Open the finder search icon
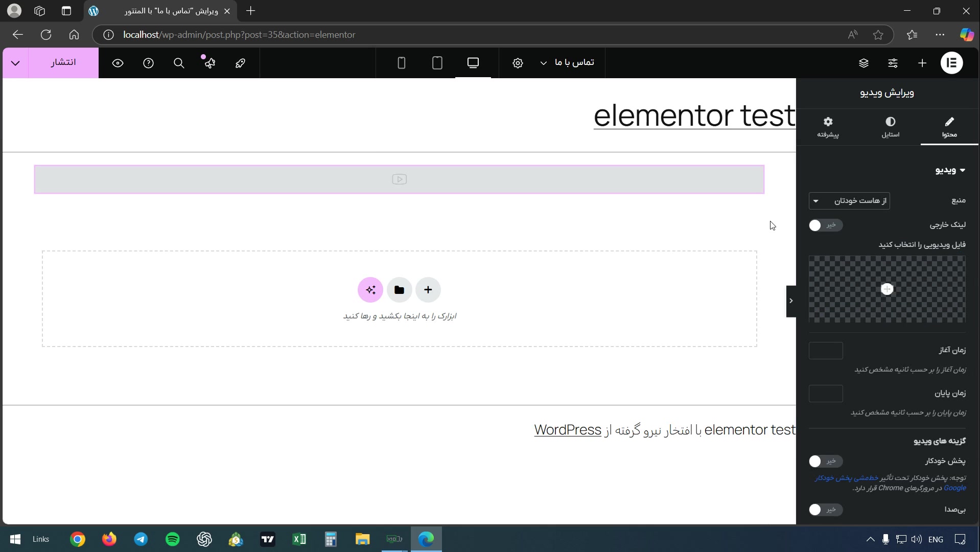 pos(179,63)
